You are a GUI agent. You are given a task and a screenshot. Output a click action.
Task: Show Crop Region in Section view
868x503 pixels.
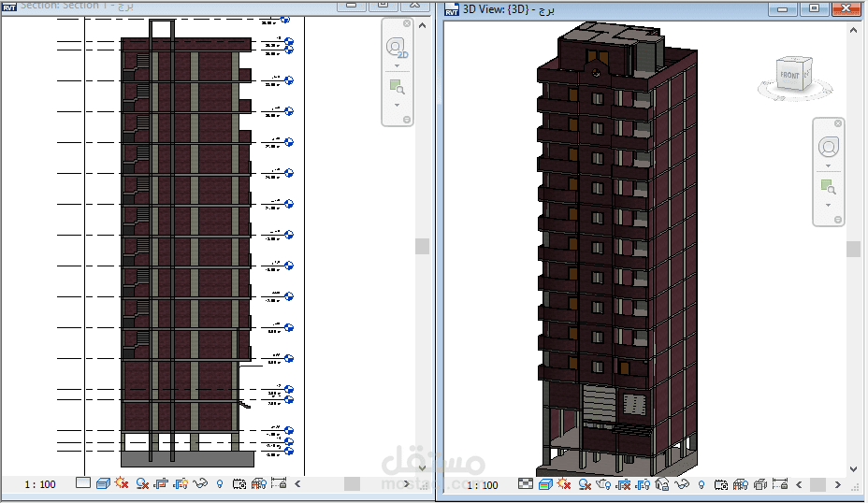pos(181,483)
